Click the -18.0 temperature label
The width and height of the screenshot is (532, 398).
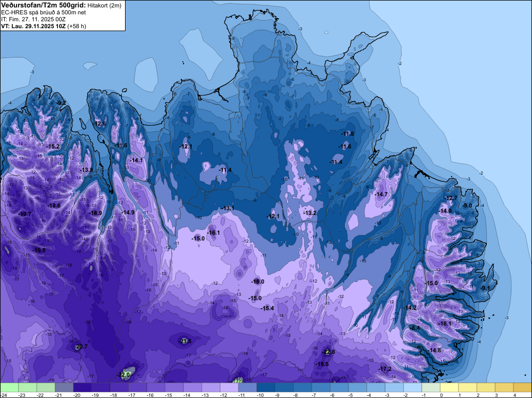tap(258, 281)
